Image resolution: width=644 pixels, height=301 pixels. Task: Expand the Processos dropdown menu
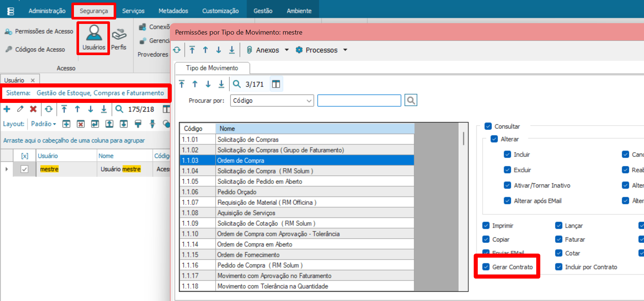point(345,50)
